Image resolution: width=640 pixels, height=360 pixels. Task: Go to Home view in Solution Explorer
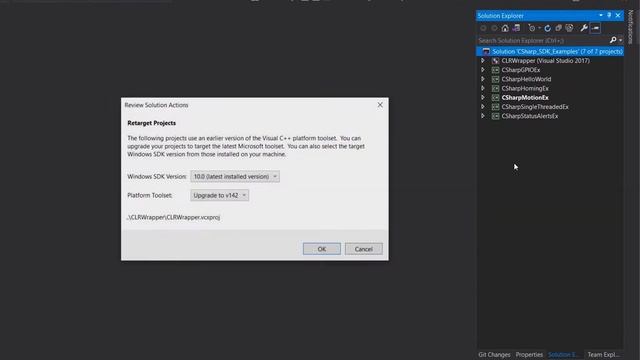tap(505, 28)
